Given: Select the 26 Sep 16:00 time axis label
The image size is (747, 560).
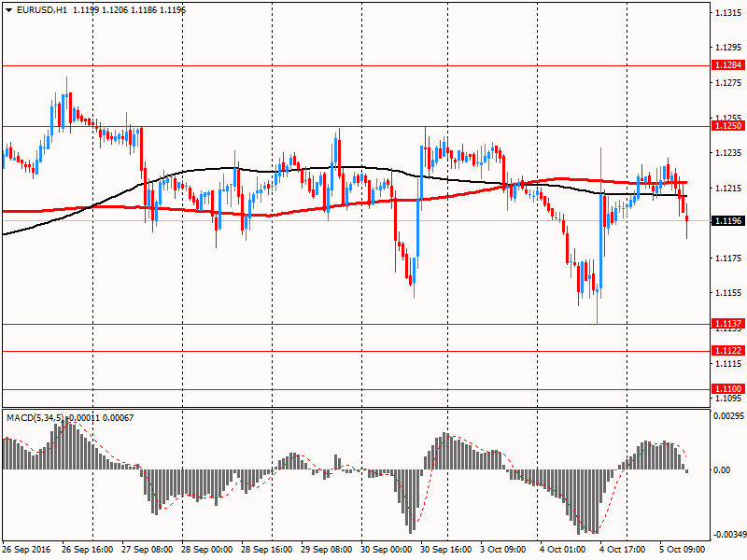Looking at the screenshot, I should (x=88, y=550).
